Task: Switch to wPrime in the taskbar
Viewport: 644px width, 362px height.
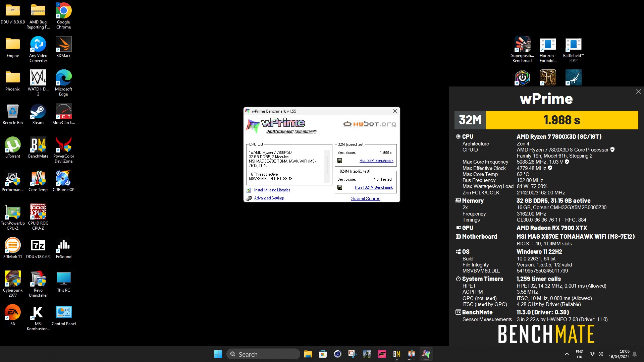Action: [426, 354]
